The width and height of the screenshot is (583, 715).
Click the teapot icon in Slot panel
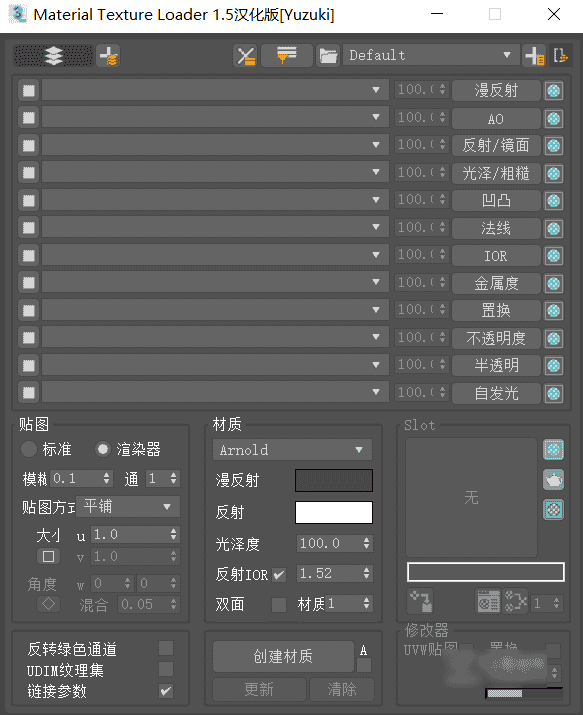click(x=553, y=480)
